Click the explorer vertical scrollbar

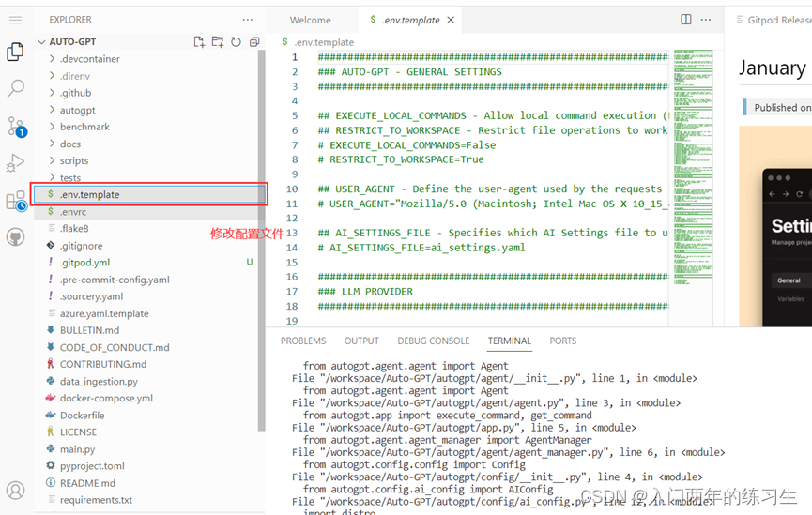pyautogui.click(x=262, y=241)
